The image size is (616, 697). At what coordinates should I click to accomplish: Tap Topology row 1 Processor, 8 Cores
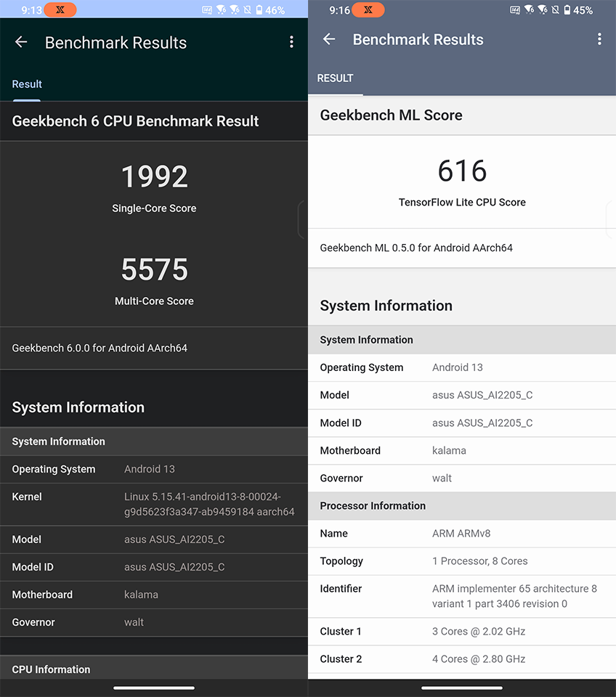click(462, 561)
